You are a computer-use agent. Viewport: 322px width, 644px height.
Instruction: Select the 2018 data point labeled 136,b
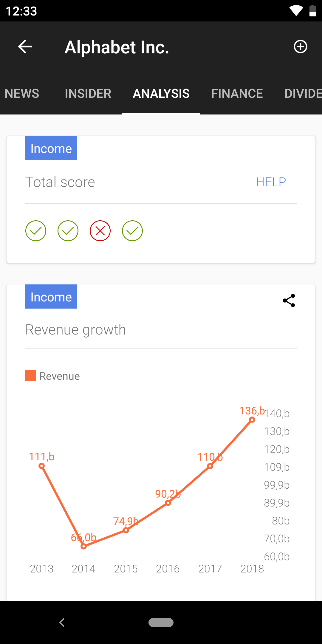(252, 420)
